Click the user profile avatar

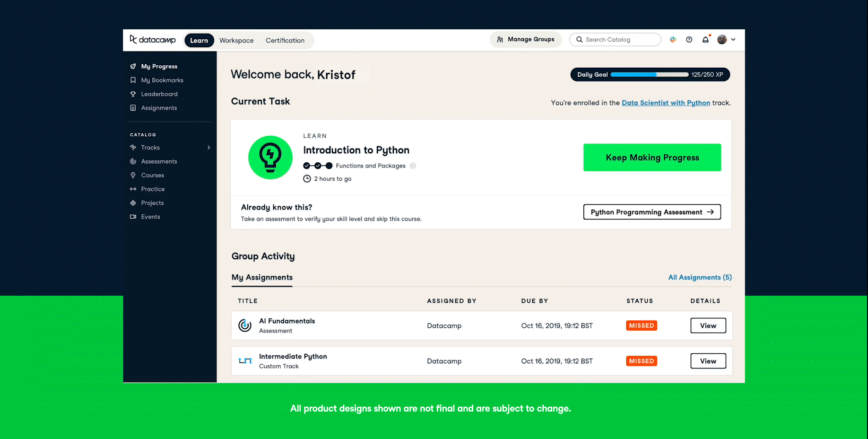coord(722,40)
